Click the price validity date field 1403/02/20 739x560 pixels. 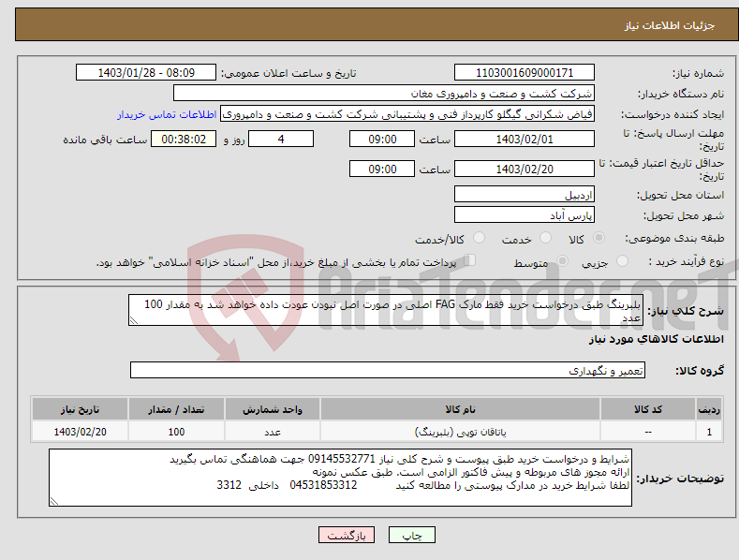point(525,169)
